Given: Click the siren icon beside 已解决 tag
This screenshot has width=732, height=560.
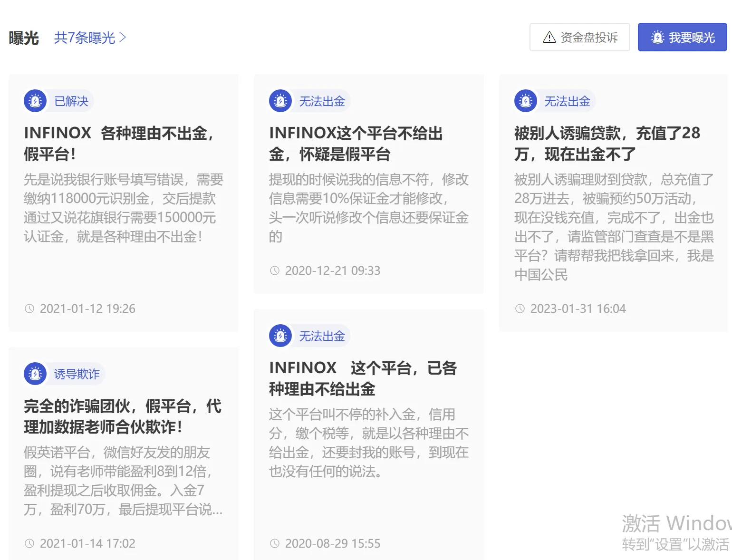Looking at the screenshot, I should point(35,101).
